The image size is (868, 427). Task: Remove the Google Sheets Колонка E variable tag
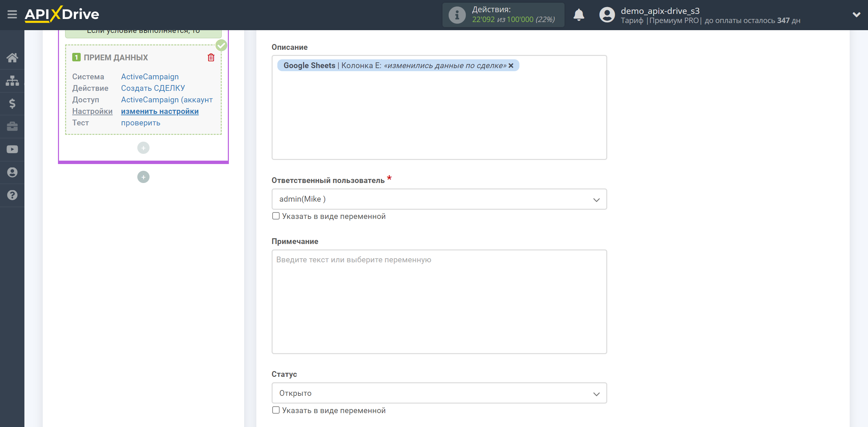(x=511, y=66)
